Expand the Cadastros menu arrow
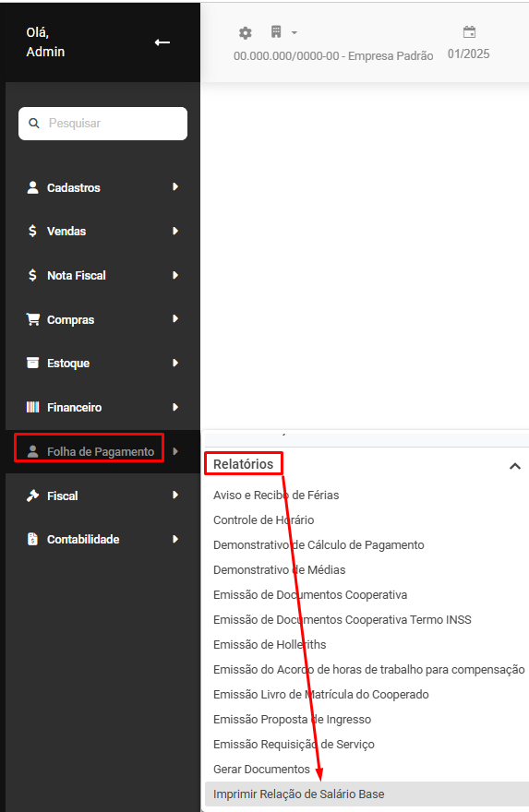This screenshot has height=812, width=529. 175,187
